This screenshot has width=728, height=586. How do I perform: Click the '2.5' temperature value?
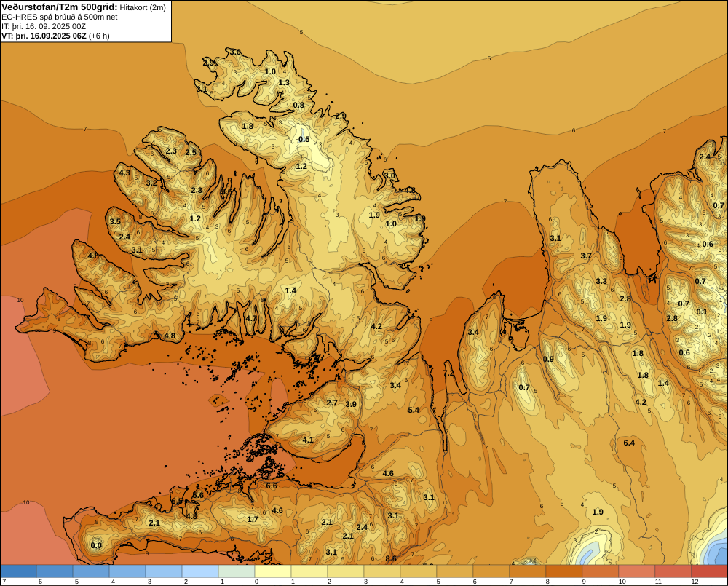pos(191,152)
